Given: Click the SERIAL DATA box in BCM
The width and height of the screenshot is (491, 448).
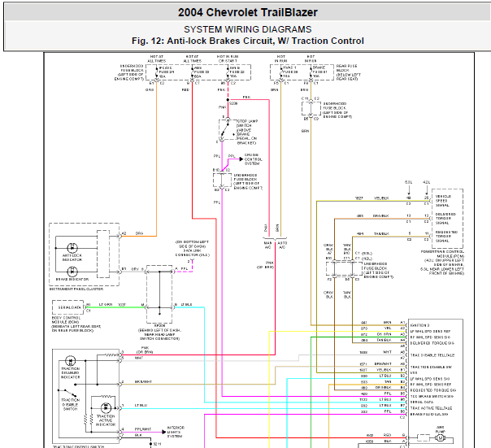Looking at the screenshot, I should coord(67,307).
